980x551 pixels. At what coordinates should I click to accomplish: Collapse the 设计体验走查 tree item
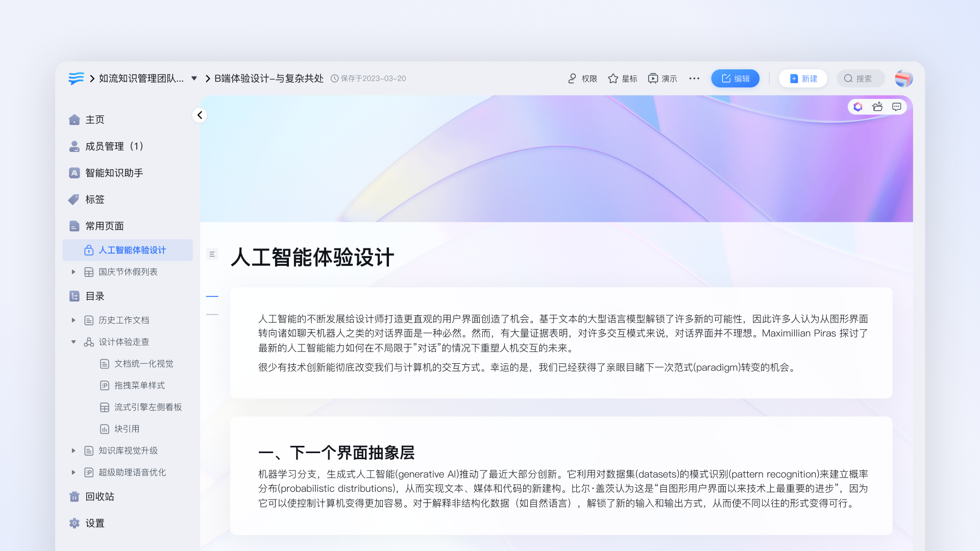click(73, 342)
